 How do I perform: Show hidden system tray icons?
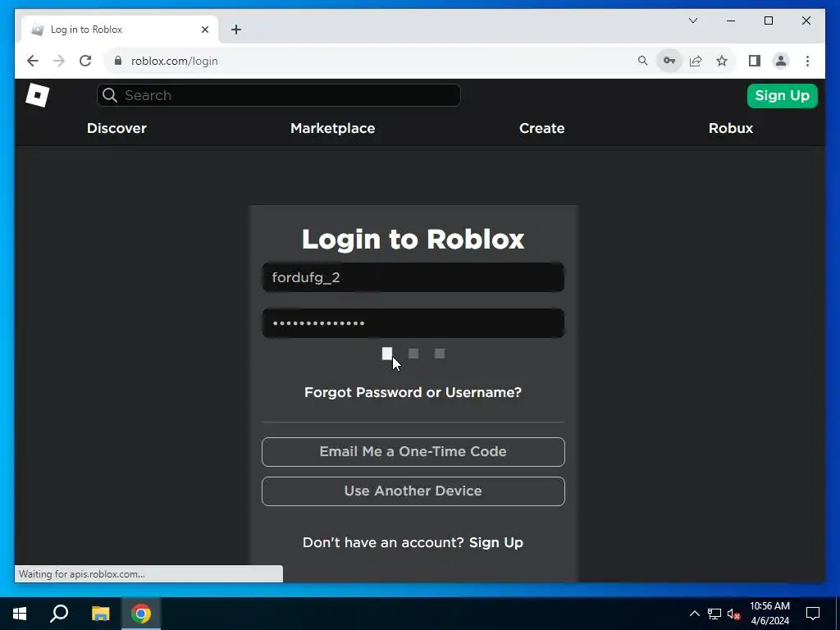point(694,614)
